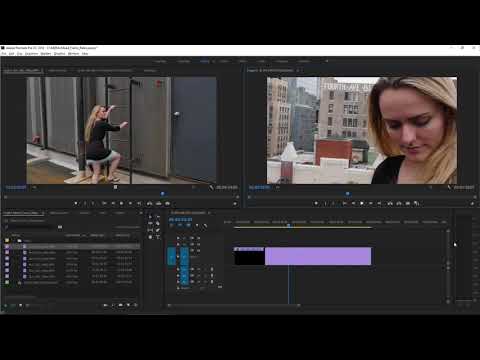Toggle V3 track output eye
The width and height of the screenshot is (480, 360).
pos(198,238)
